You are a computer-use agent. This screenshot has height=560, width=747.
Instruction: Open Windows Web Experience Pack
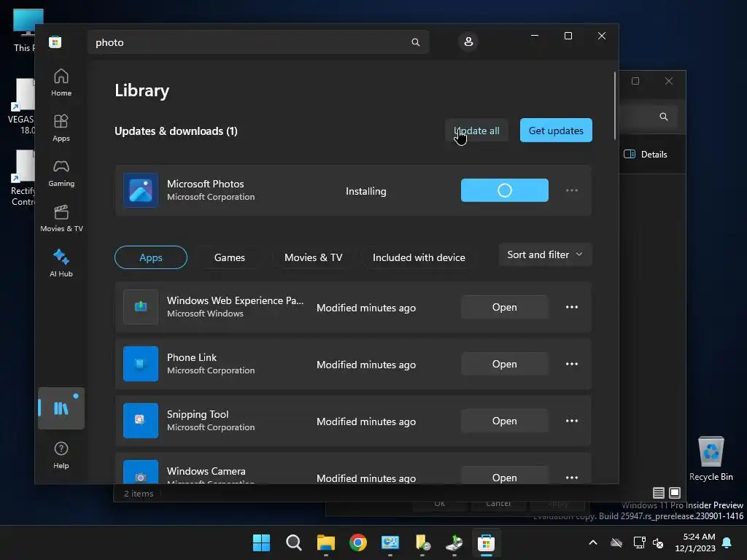coord(505,307)
